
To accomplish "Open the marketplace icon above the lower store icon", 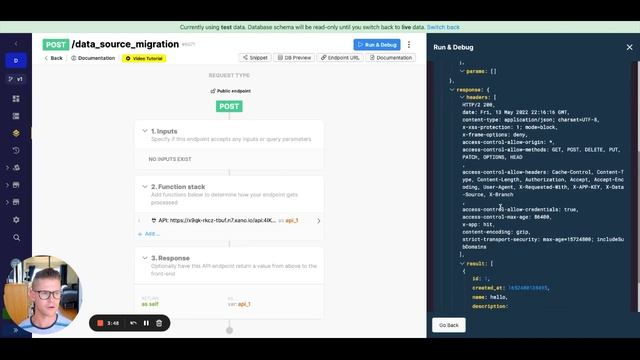I will tap(16, 185).
